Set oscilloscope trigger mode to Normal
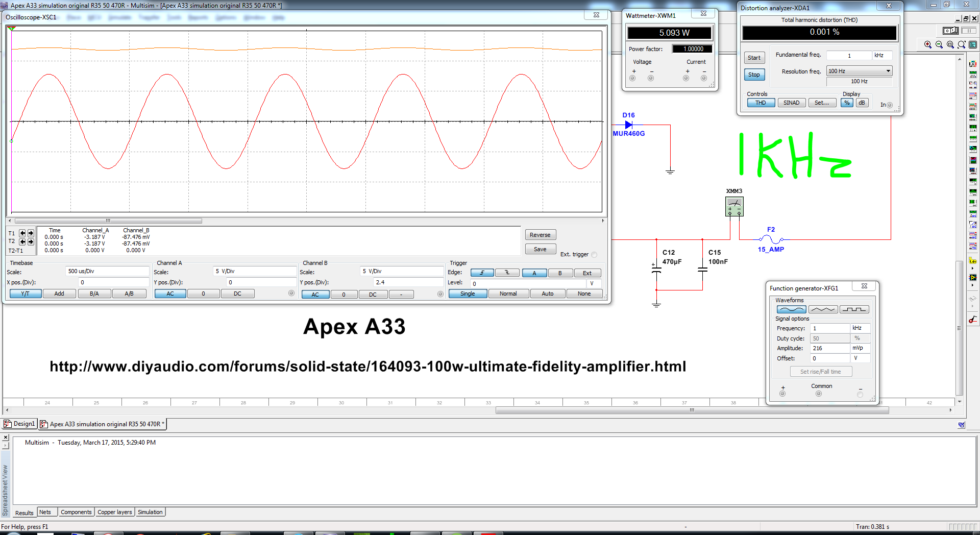Screen dimensions: 980x535 (508, 294)
